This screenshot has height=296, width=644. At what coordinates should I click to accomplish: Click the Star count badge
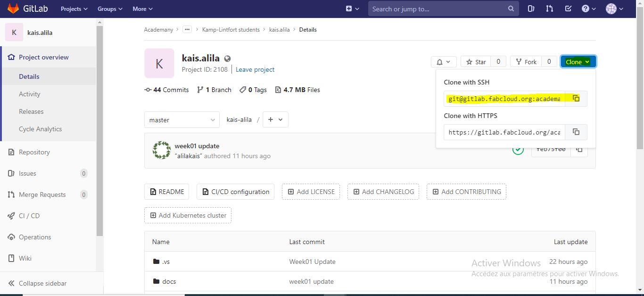coord(498,61)
